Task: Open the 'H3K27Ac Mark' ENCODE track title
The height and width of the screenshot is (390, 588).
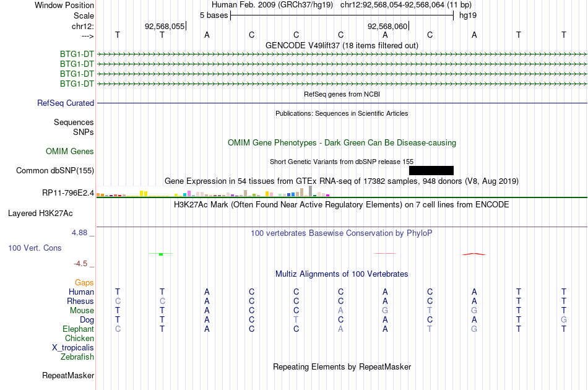Action: coord(342,205)
